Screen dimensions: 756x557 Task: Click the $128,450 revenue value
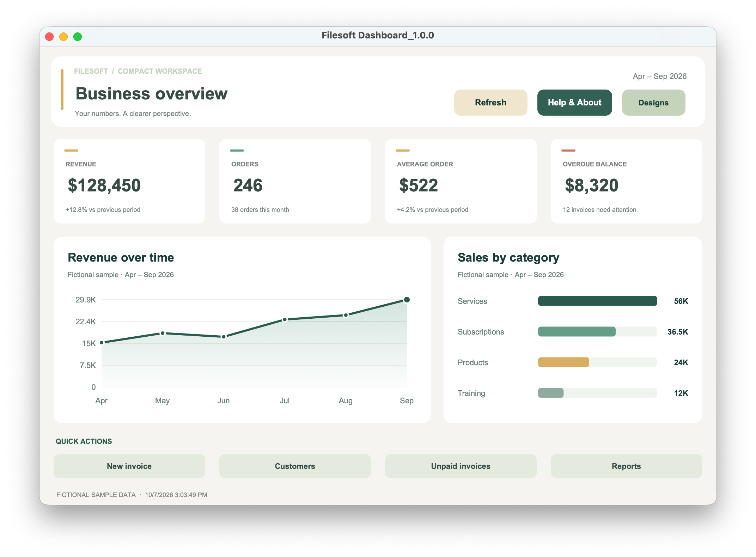pyautogui.click(x=104, y=185)
